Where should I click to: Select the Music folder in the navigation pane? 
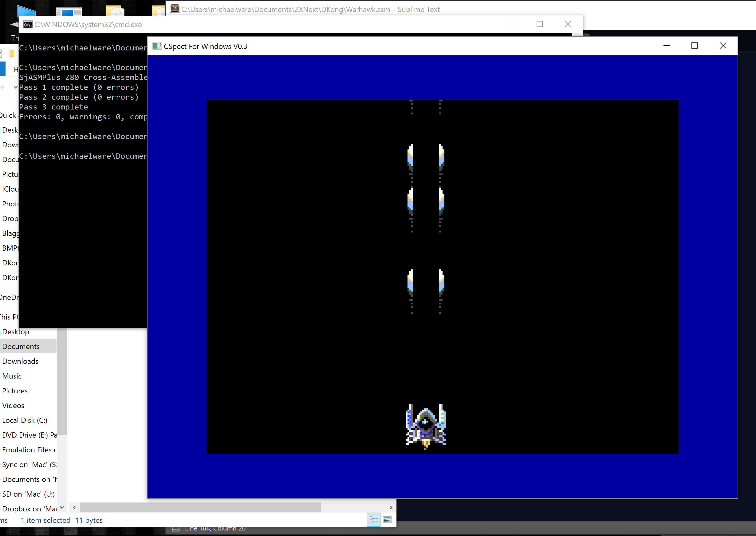pos(12,376)
